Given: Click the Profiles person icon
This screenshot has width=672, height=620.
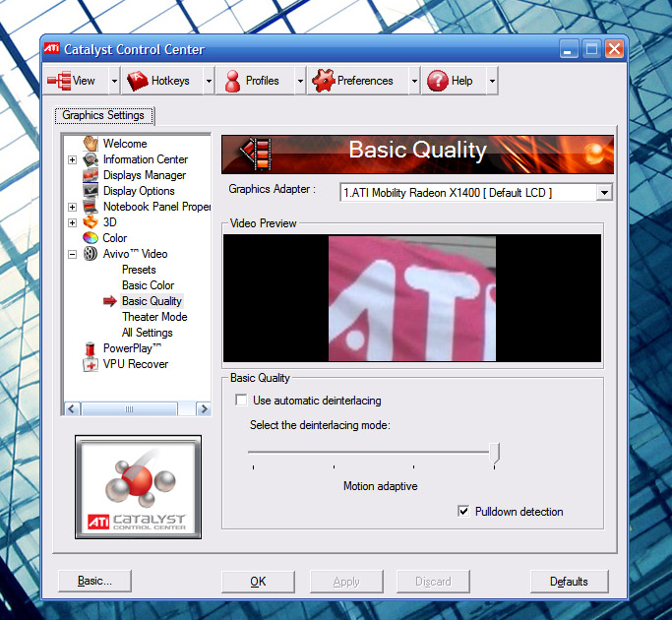Looking at the screenshot, I should (233, 81).
